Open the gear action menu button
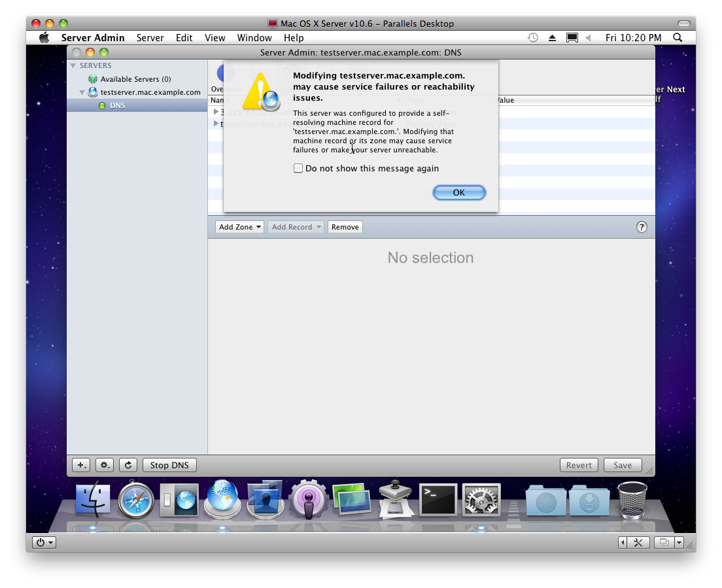Image resolution: width=722 pixels, height=588 pixels. 105,465
